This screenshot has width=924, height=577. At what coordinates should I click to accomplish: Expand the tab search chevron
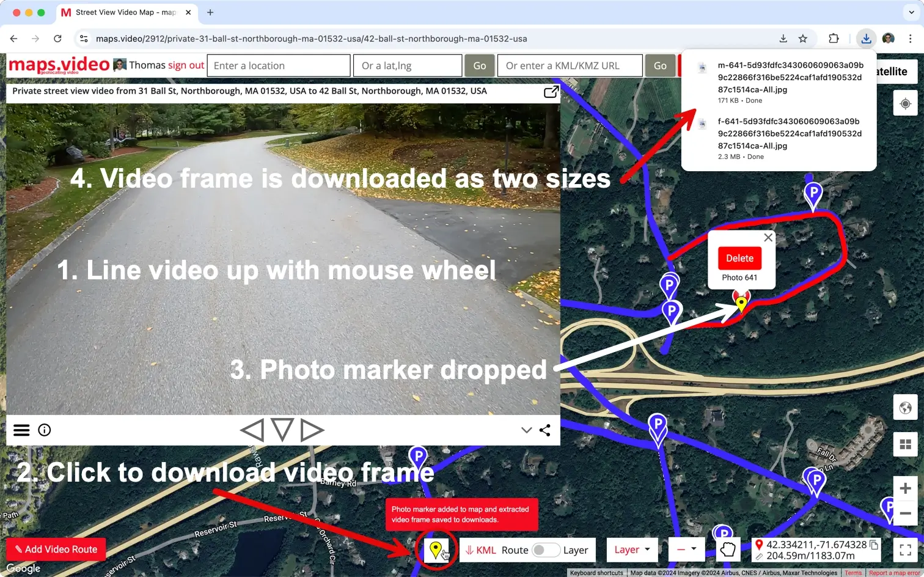911,12
